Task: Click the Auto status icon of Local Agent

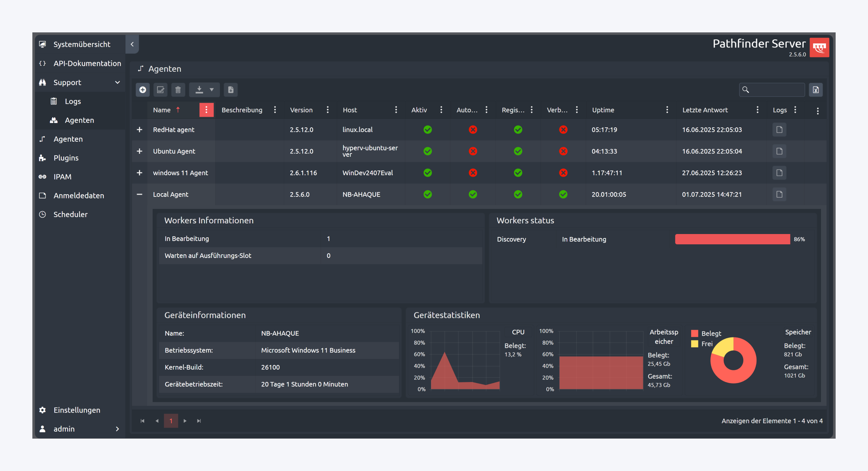Action: pos(473,194)
